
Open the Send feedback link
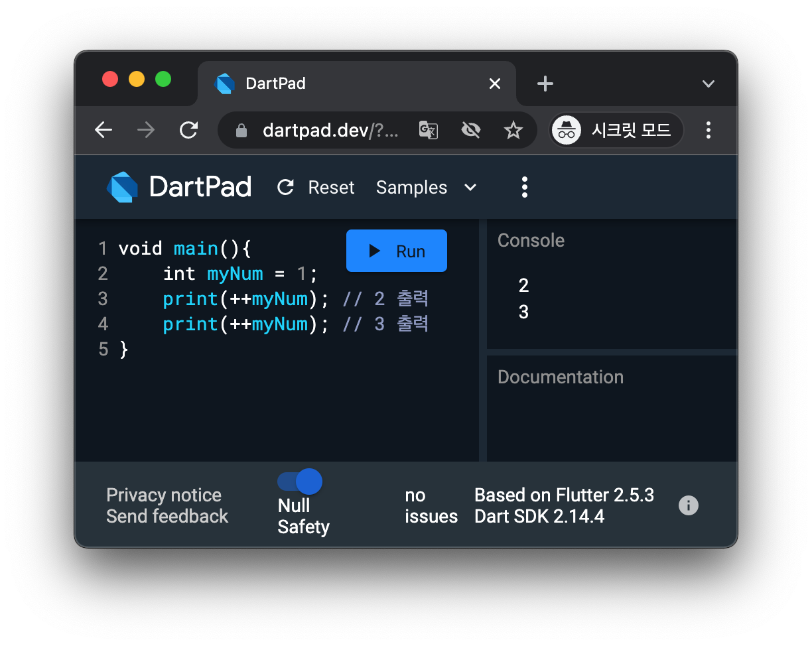click(x=167, y=516)
